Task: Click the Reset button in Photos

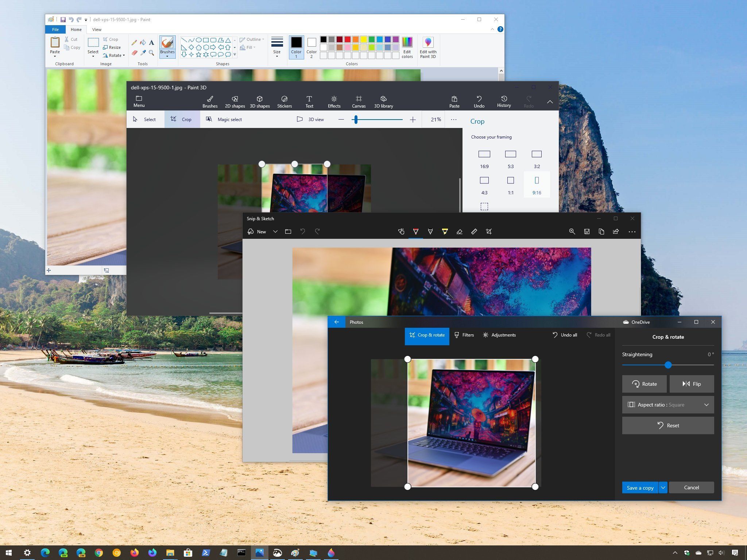Action: pos(668,425)
